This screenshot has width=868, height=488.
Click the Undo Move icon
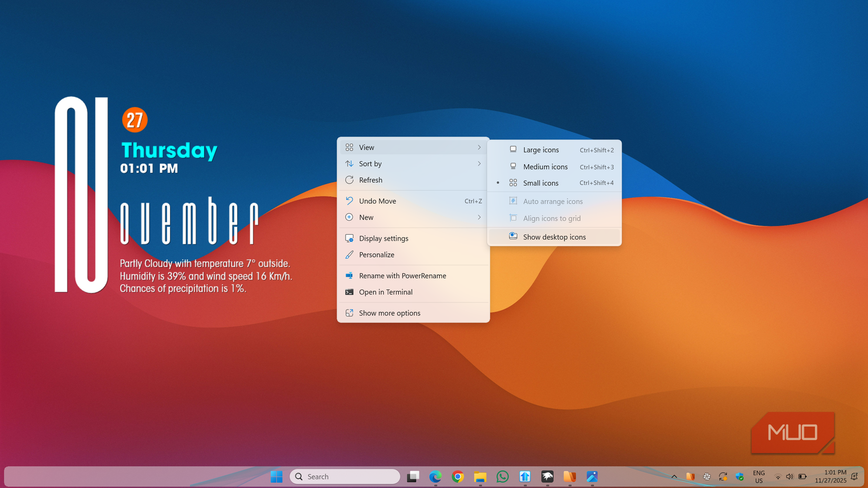pyautogui.click(x=350, y=201)
